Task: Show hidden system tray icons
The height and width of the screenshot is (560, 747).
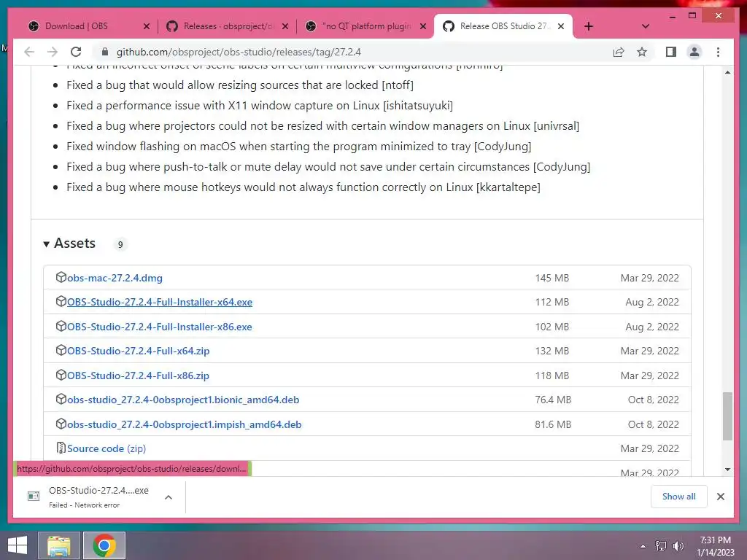Action: click(x=643, y=546)
